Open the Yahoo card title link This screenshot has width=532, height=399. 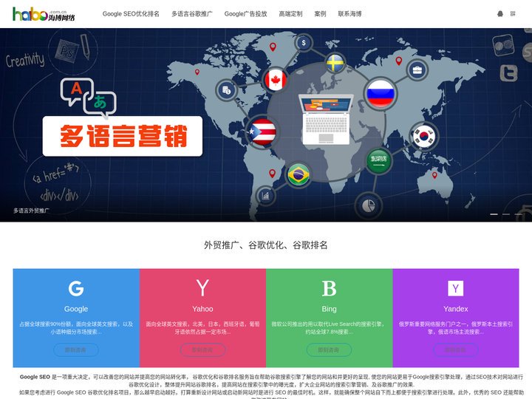coord(202,309)
